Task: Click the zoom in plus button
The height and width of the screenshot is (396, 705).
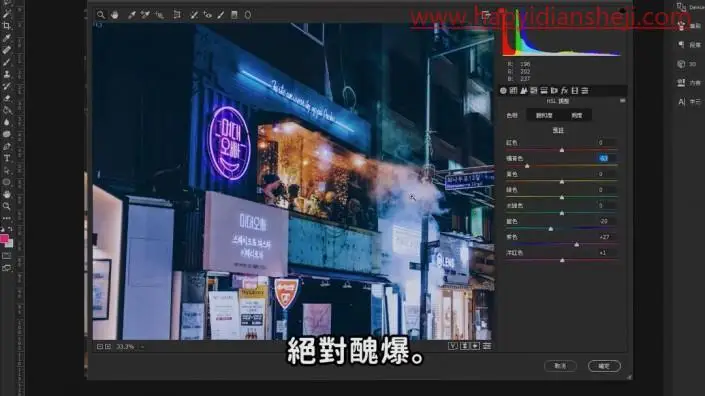Action: [108, 347]
